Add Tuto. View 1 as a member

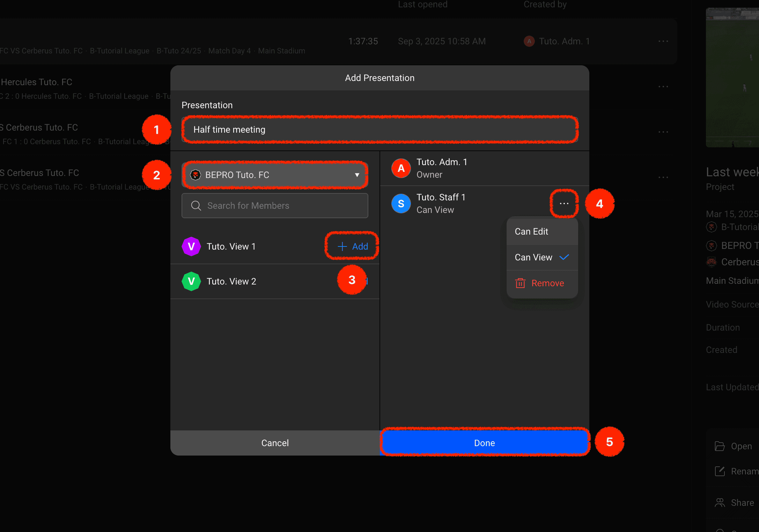[353, 246]
